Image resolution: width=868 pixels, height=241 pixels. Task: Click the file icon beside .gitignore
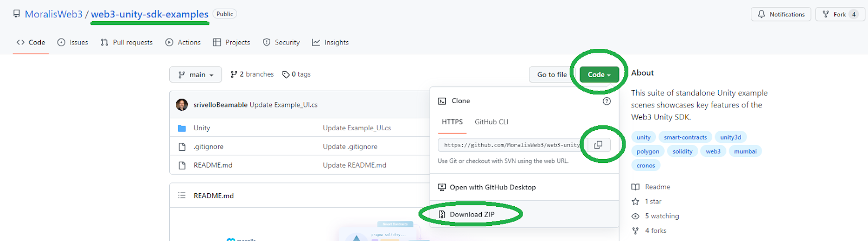pyautogui.click(x=182, y=147)
